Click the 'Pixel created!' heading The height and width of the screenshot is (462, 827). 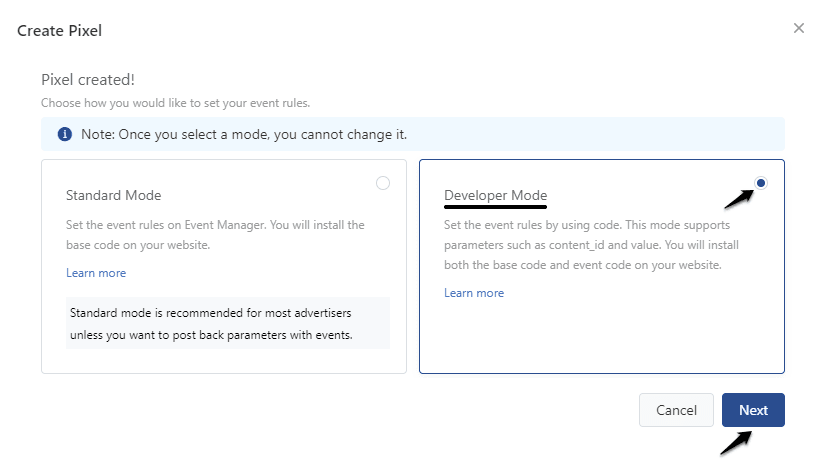[x=88, y=79]
